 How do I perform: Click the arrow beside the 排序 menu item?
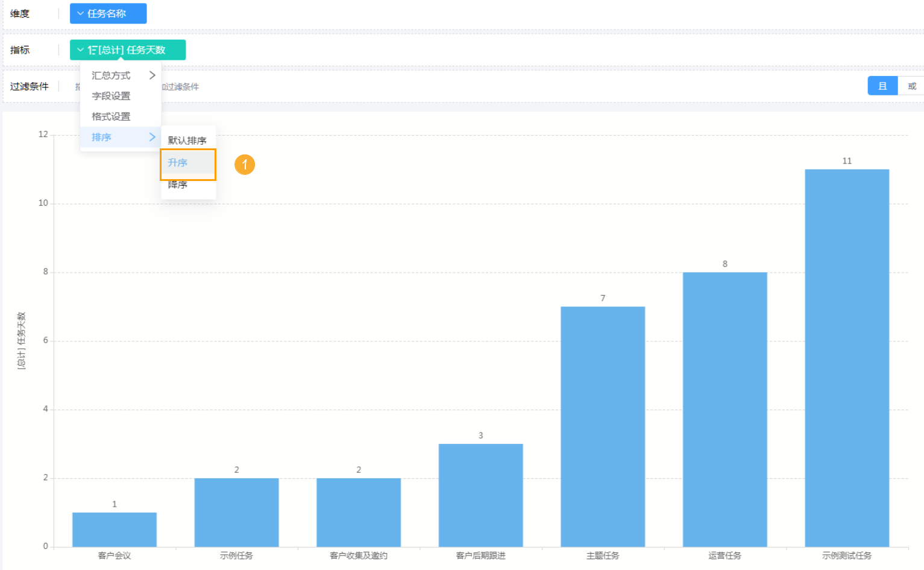152,138
